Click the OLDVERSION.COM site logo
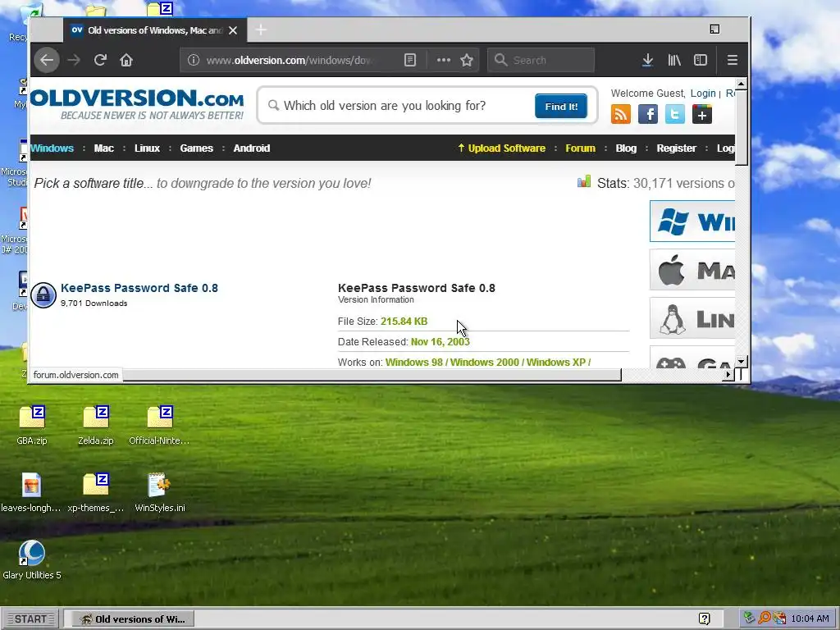Screen dimensions: 840x630 pyautogui.click(x=137, y=104)
